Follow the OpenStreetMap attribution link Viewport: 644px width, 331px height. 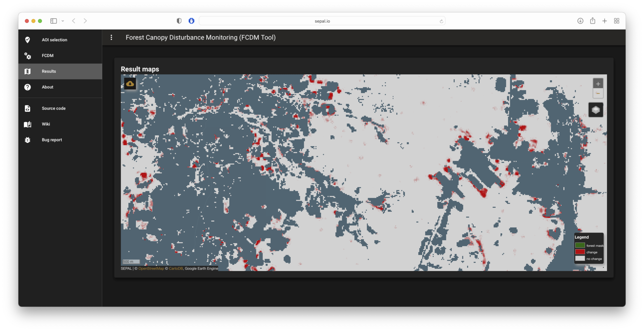point(151,268)
